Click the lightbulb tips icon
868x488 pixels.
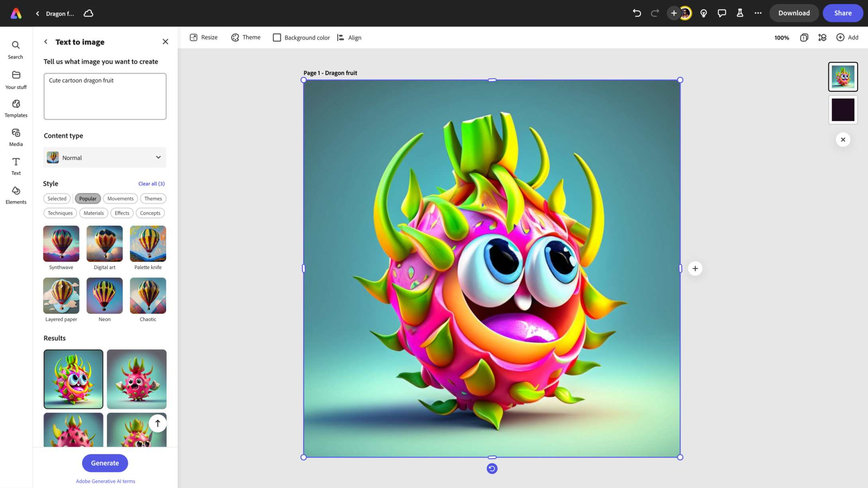pos(703,13)
